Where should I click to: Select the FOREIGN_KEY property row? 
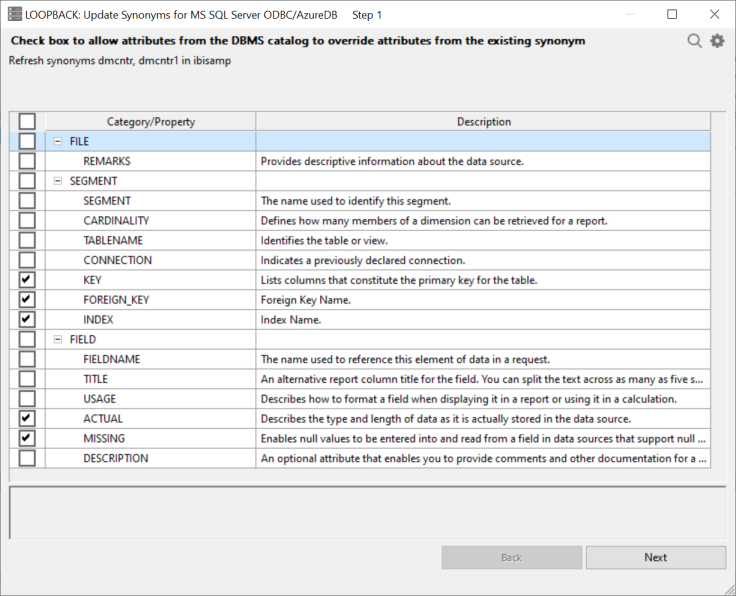[x=117, y=300]
